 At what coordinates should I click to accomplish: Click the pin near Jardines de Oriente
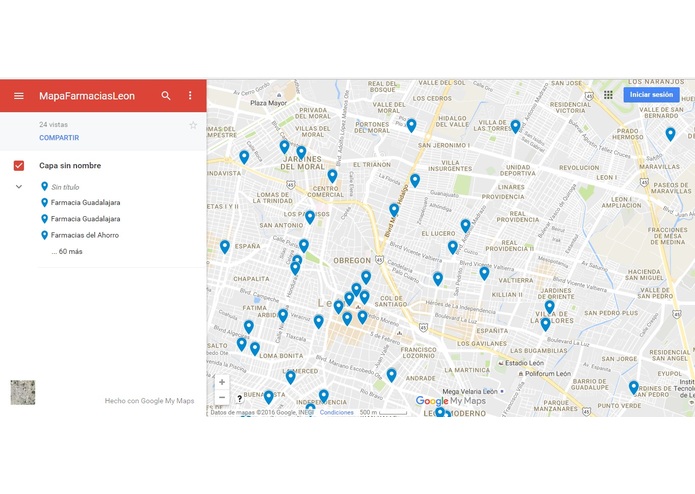click(x=550, y=307)
